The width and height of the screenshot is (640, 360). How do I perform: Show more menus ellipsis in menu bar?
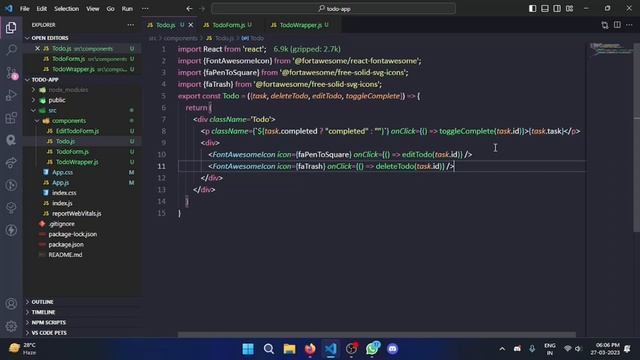tap(145, 8)
